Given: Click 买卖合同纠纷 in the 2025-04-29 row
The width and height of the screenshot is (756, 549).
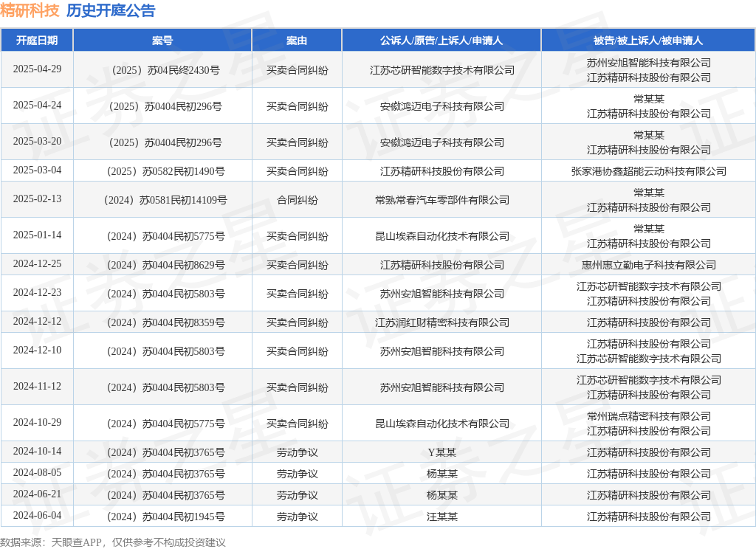Looking at the screenshot, I should [x=297, y=70].
